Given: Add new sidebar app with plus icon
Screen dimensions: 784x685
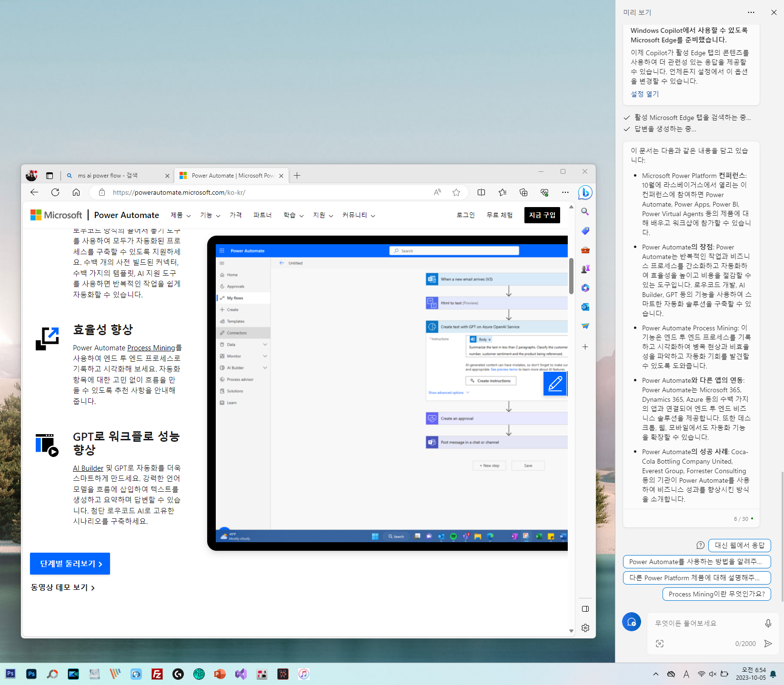Looking at the screenshot, I should [x=585, y=347].
